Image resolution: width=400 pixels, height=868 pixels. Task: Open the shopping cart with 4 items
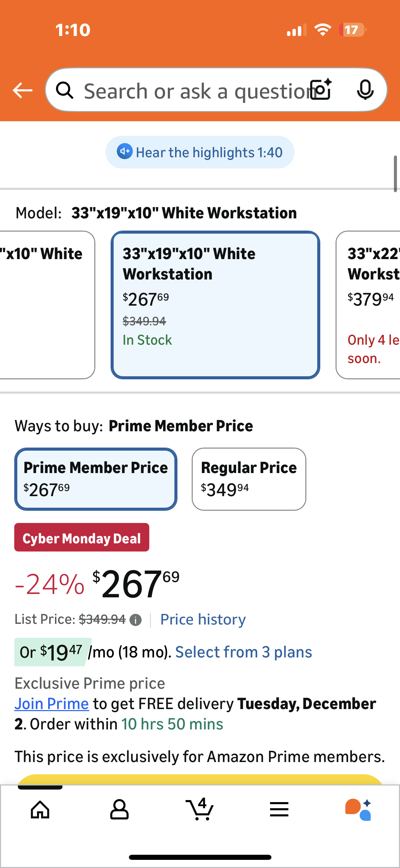(x=199, y=810)
